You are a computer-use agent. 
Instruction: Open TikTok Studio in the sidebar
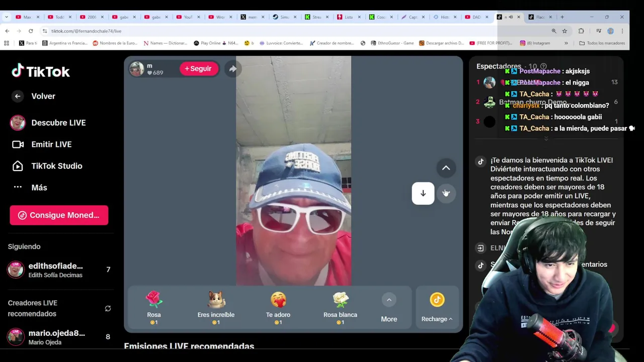[x=47, y=166]
